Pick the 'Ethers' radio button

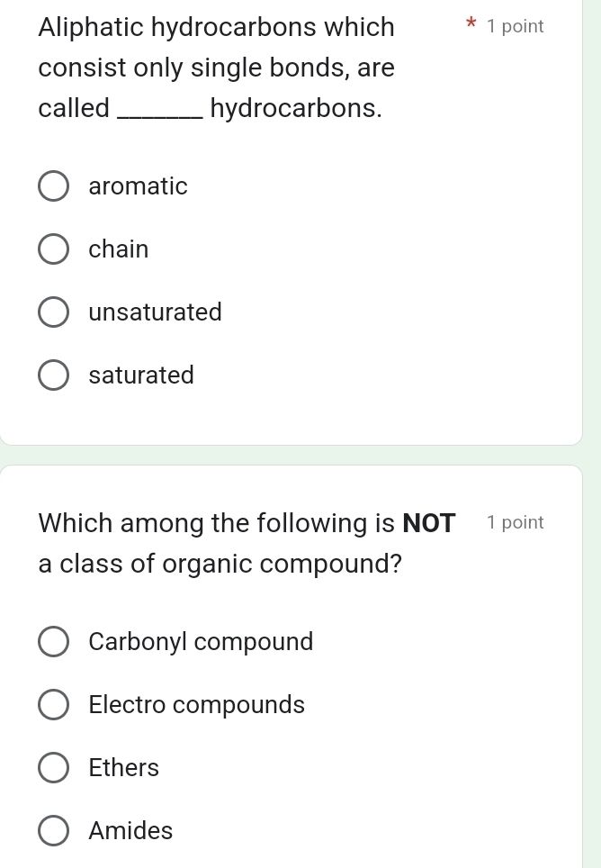point(53,768)
